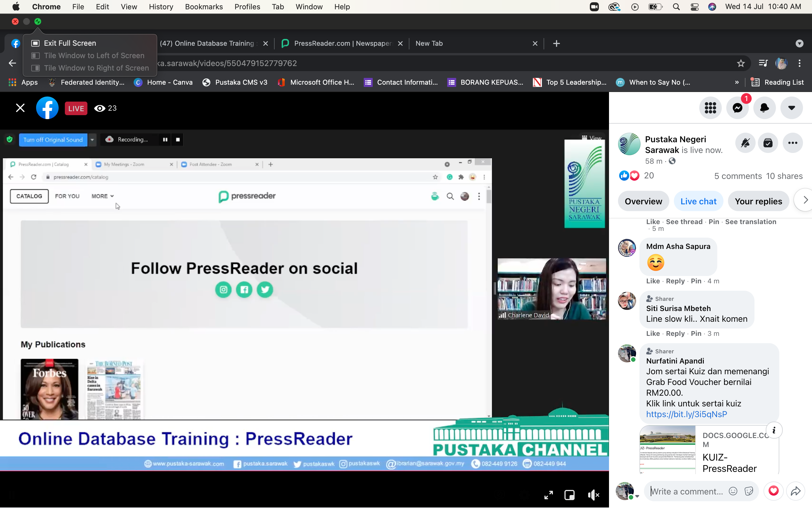
Task: Open the emoji picker in comment box
Action: click(x=733, y=491)
